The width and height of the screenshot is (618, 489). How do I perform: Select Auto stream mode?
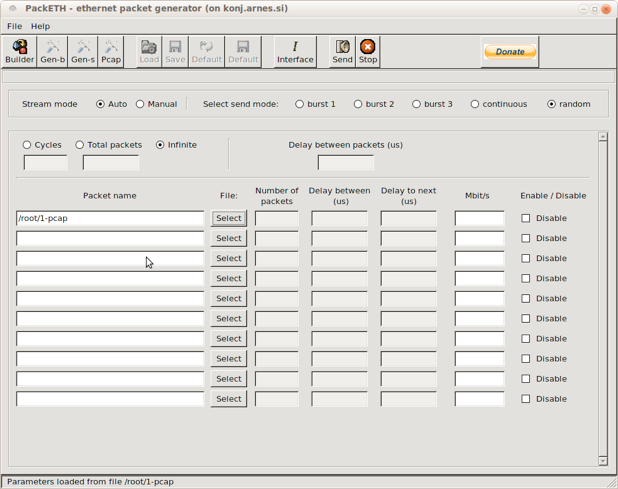point(112,104)
